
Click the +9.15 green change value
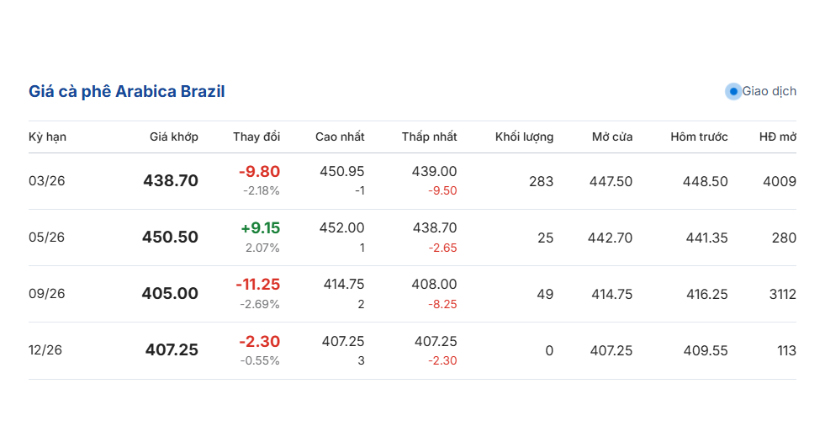pos(260,228)
